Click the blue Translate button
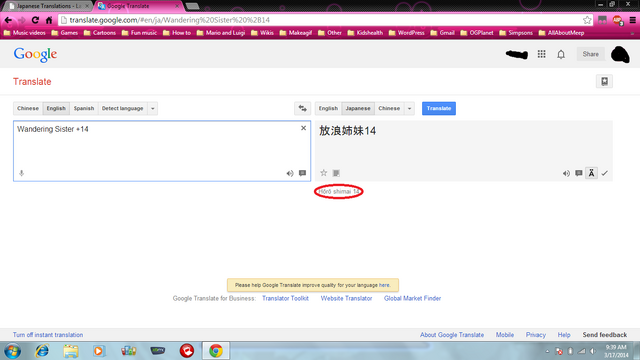640x360 pixels. 439,109
